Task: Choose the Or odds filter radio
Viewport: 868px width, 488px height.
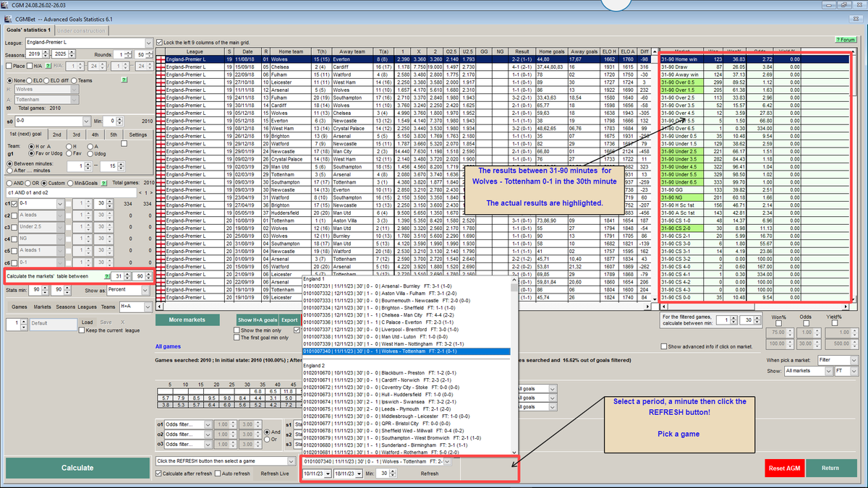Action: (266, 440)
